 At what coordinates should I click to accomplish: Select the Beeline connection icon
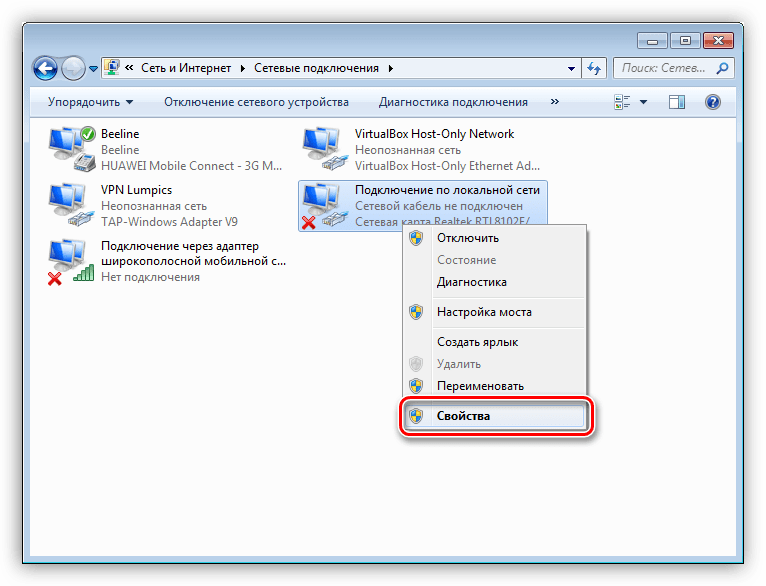point(72,149)
